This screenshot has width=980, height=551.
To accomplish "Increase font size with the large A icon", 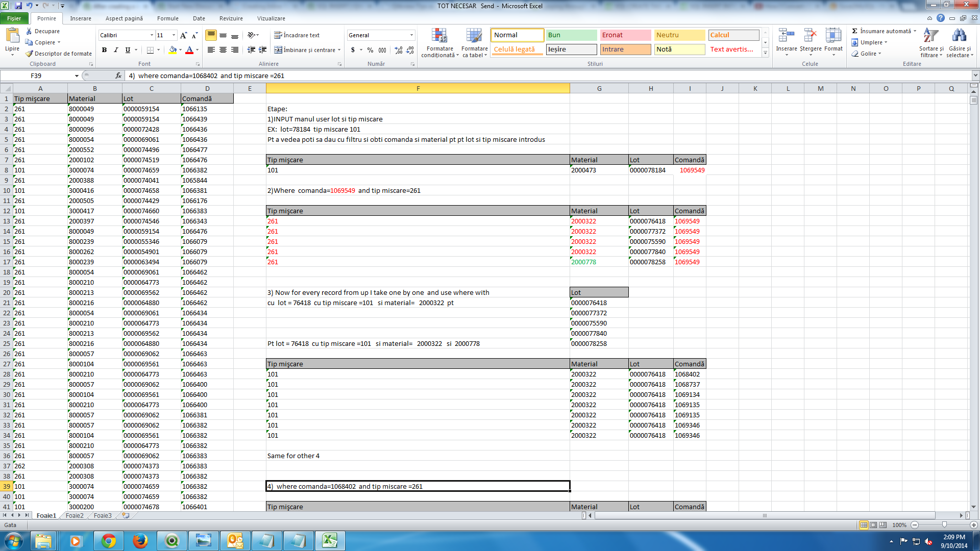I will (184, 35).
